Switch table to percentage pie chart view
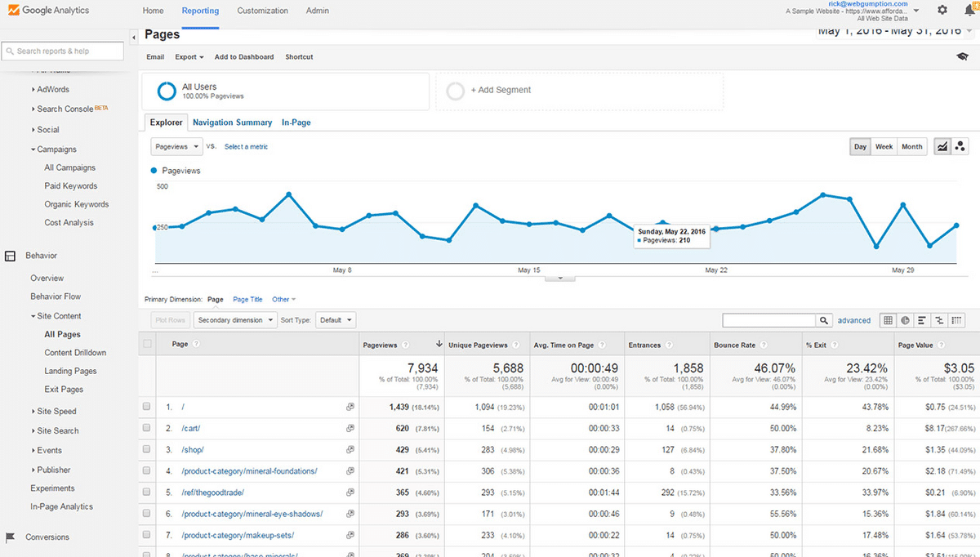 (x=905, y=320)
